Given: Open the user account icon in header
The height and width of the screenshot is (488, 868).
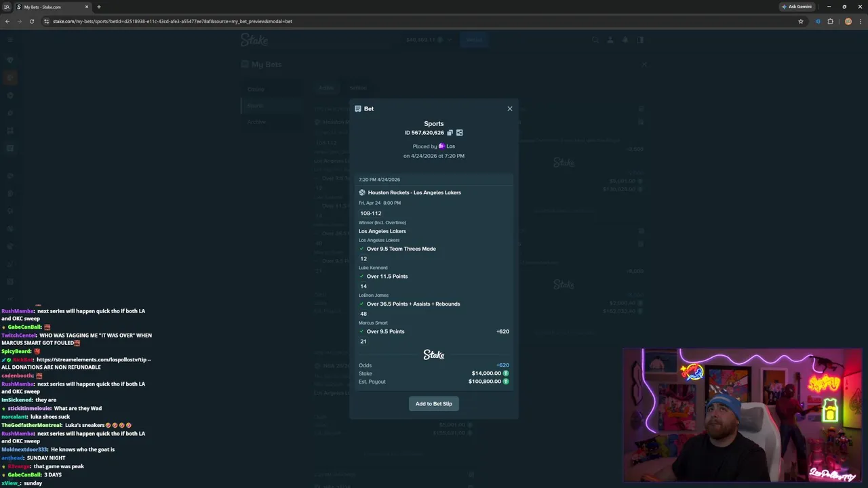Looking at the screenshot, I should [610, 40].
